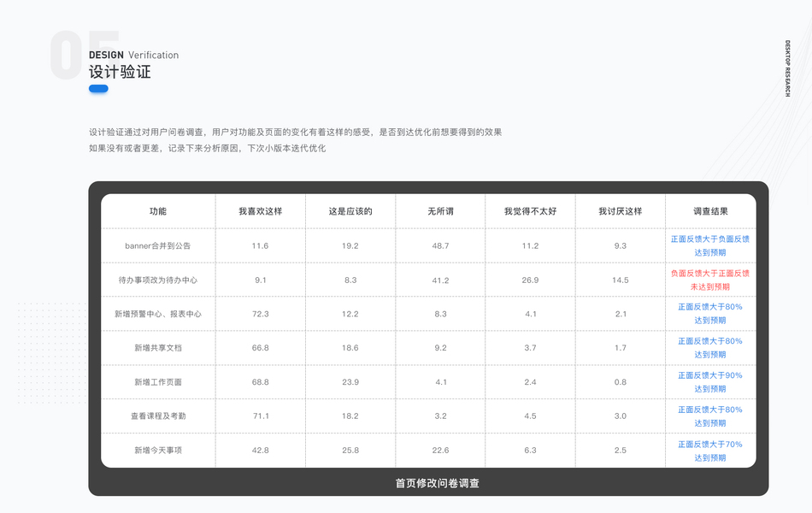Image resolution: width=812 pixels, height=513 pixels.
Task: Select the "banner合并到公告" row label
Action: tap(158, 245)
